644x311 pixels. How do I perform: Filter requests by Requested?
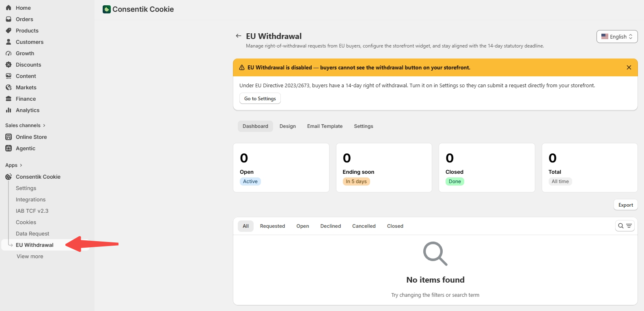click(273, 226)
